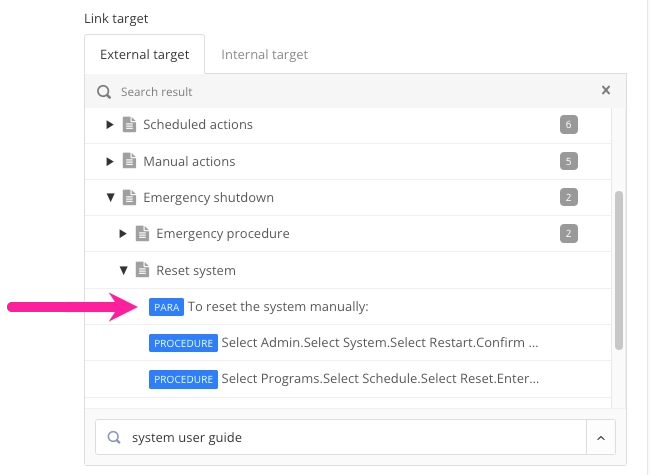
Task: Collapse the Emergency shutdown node
Action: click(110, 197)
